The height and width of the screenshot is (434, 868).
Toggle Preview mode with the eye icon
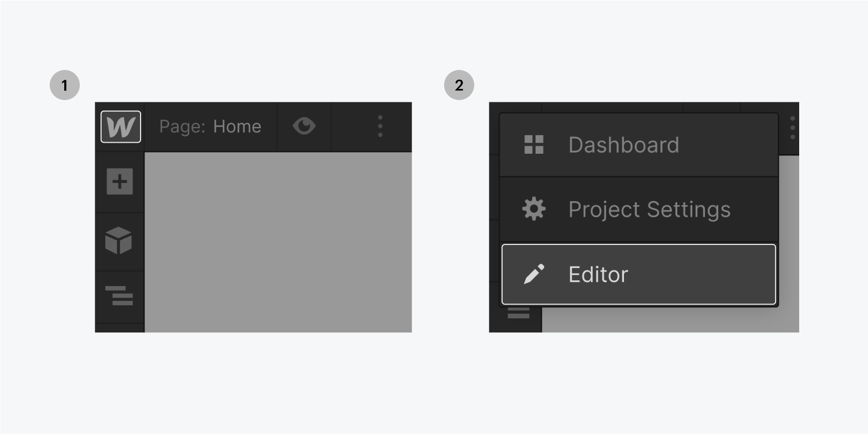pos(305,127)
